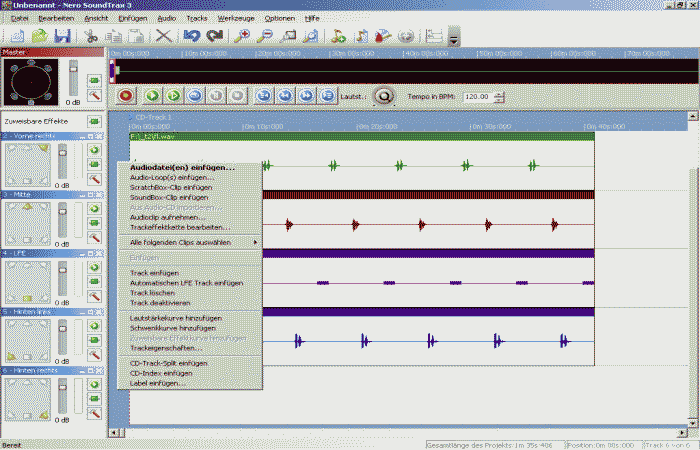
Task: Click the Delete X toolbar icon
Action: pos(163,36)
